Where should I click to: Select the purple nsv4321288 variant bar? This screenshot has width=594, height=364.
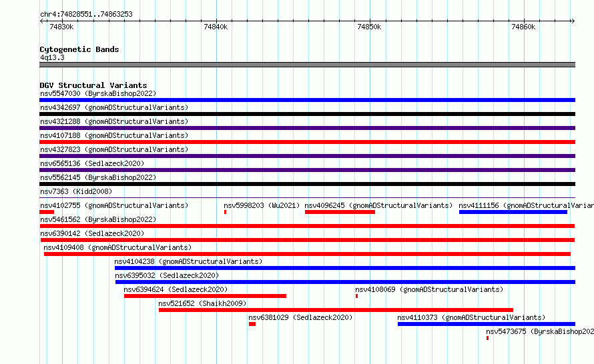[x=307, y=128]
